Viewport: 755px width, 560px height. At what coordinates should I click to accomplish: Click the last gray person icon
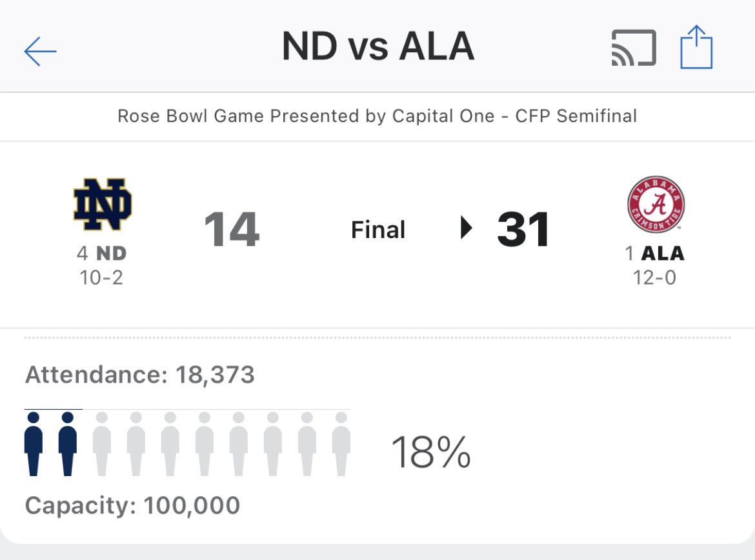341,443
